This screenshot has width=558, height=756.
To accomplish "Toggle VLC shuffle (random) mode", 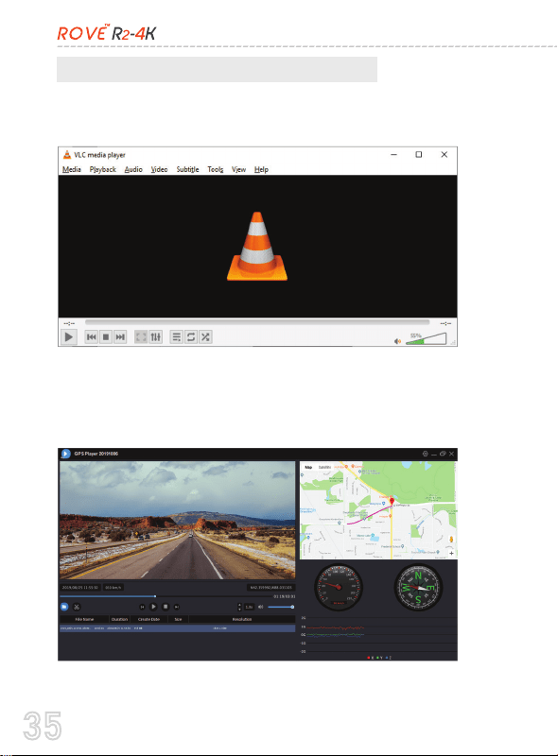I will [x=205, y=337].
